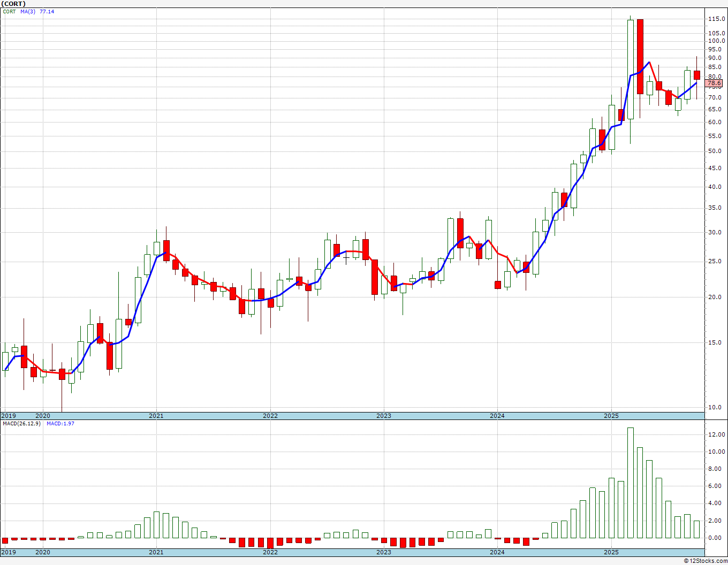Screen dimensions: 728x565
Task: Click the (CORT) ticker title
Action: [13, 4]
